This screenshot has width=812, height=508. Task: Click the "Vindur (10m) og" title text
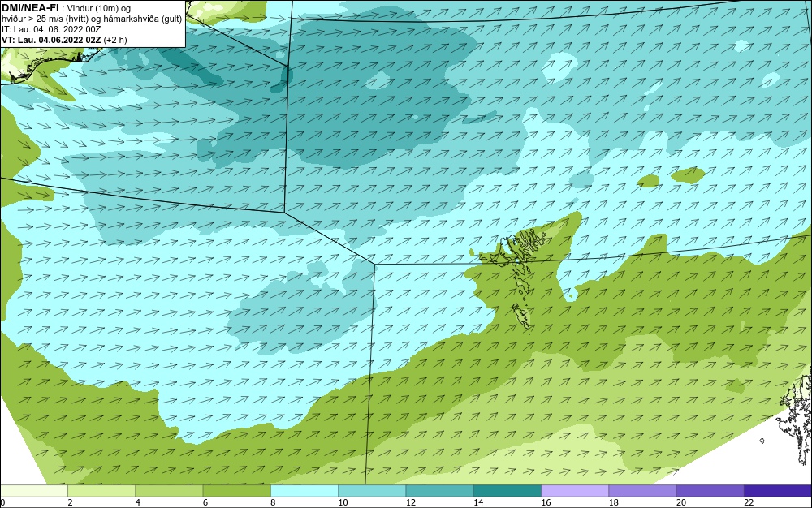point(99,8)
